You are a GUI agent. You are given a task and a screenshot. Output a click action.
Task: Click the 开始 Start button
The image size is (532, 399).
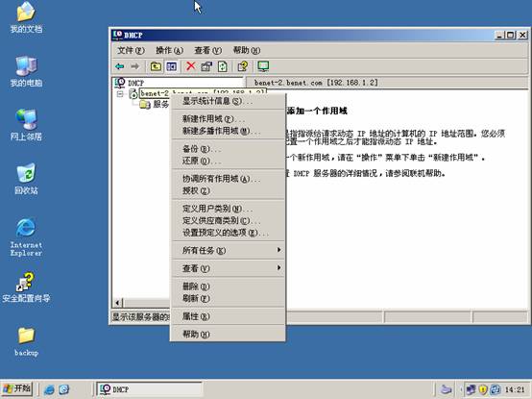[x=17, y=388]
